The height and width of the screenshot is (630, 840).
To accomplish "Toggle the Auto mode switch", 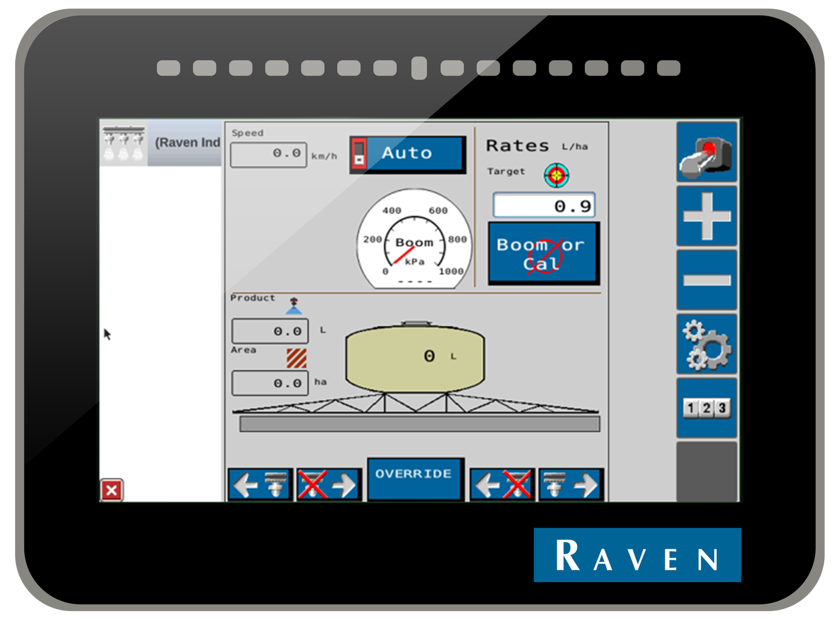I will (408, 154).
